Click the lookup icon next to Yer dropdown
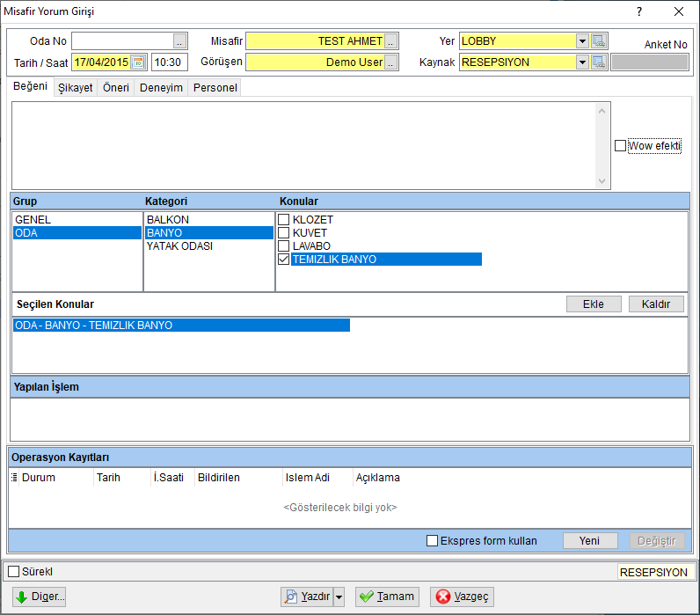 click(x=598, y=41)
